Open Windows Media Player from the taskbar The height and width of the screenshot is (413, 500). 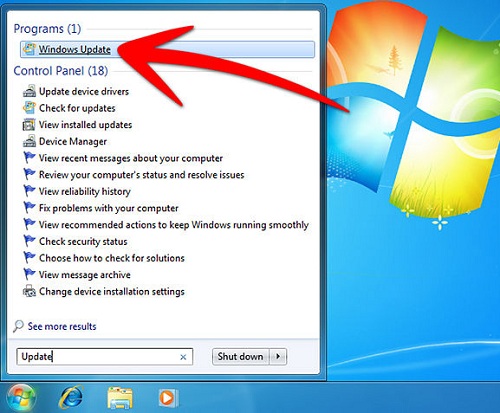(x=168, y=398)
